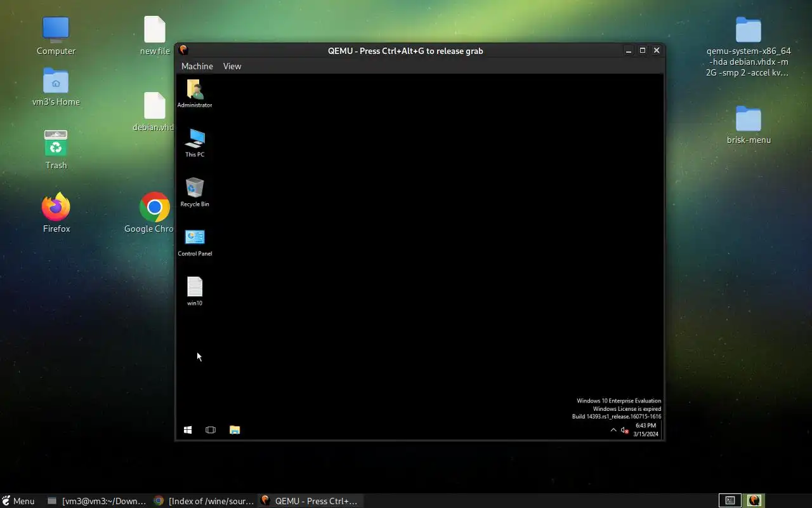Maximize the QEMU window

[643, 50]
